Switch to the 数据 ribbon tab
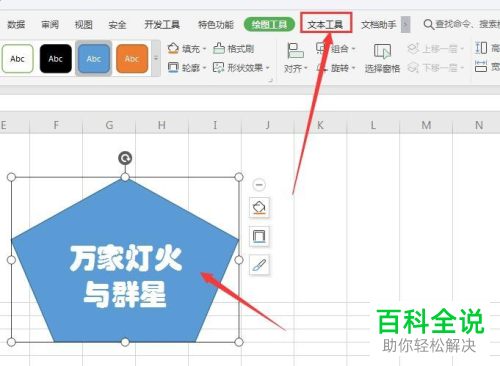 pyautogui.click(x=16, y=25)
